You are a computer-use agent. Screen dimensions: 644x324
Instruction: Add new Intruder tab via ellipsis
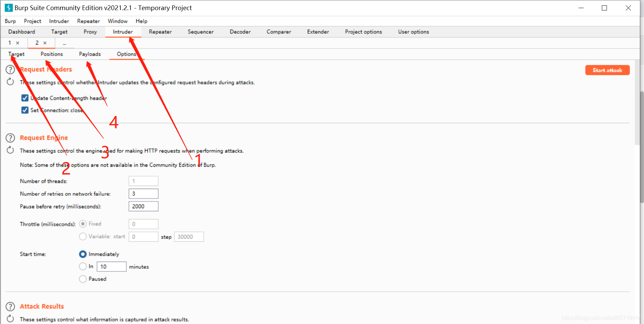[64, 43]
